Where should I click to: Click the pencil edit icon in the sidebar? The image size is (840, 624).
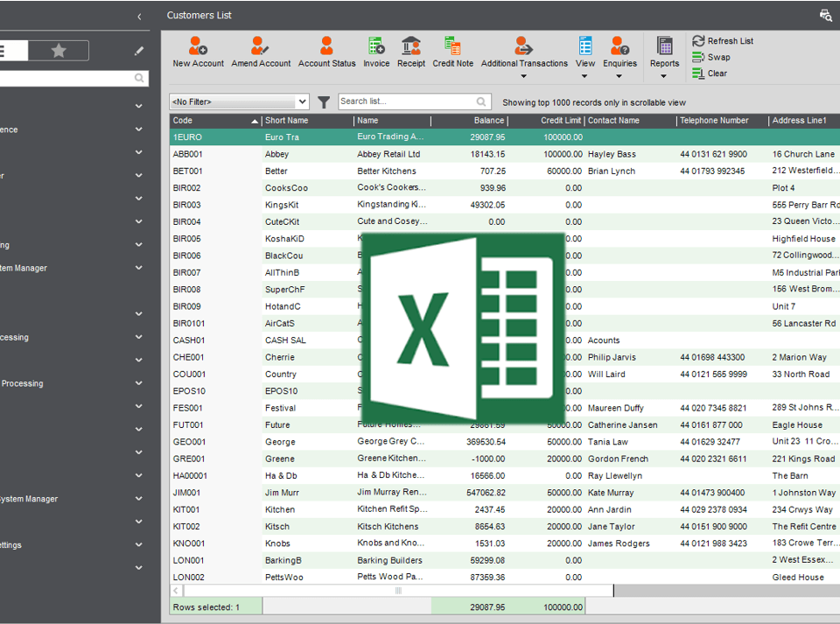click(x=139, y=51)
